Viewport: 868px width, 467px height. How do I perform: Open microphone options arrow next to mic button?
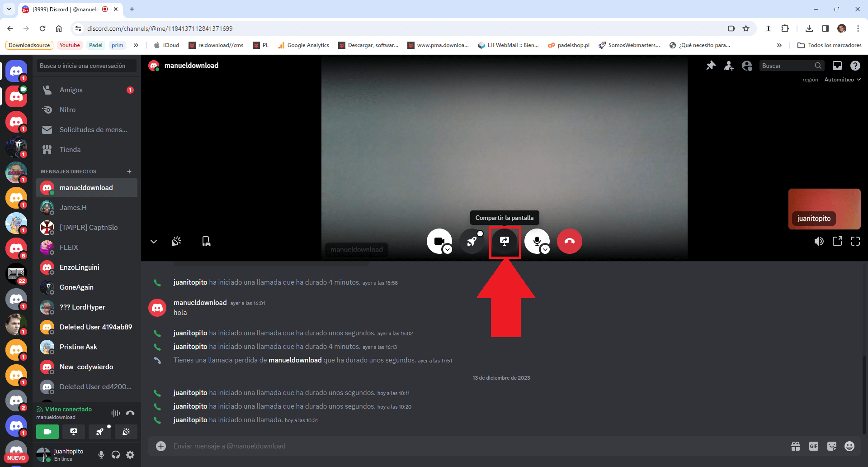[545, 249]
